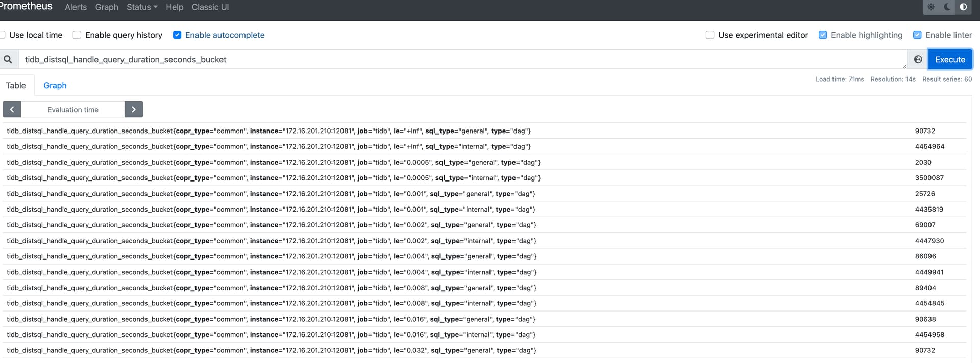
Task: Click the PromQL expression input field
Action: [459, 60]
